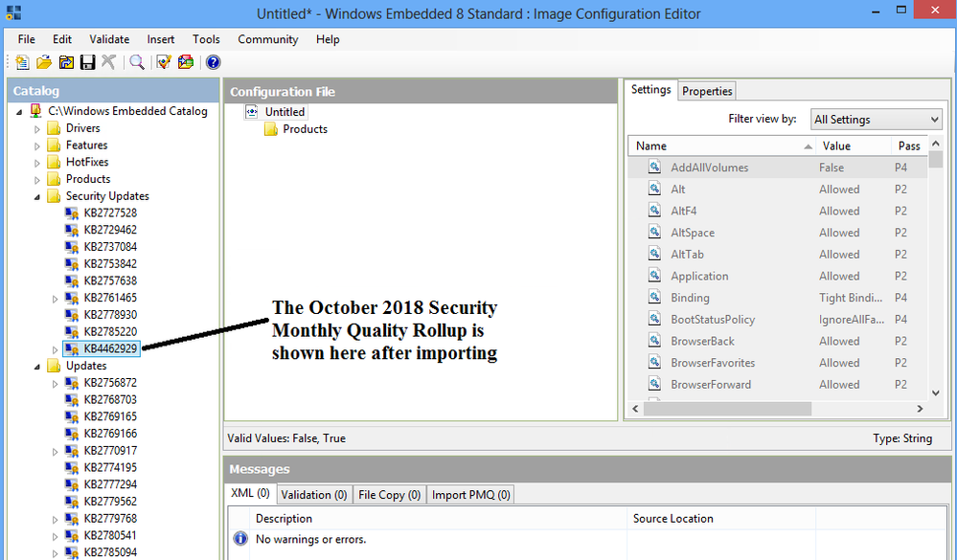The image size is (957, 560).
Task: Click the settings list scroll-down arrow
Action: pyautogui.click(x=936, y=393)
